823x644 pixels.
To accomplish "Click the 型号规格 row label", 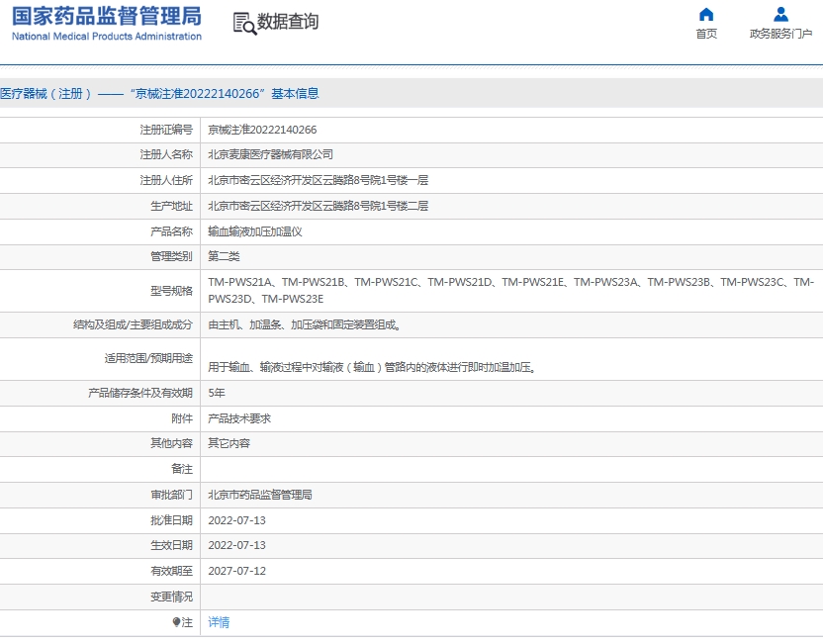I will pos(172,291).
